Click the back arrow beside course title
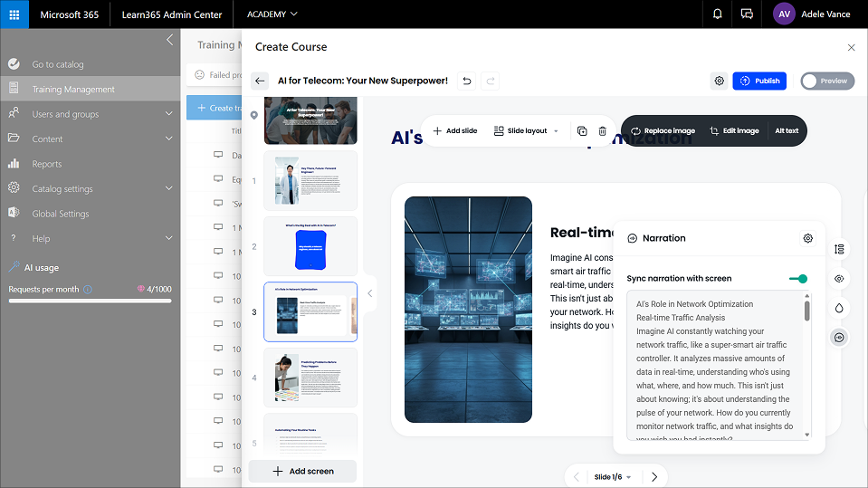The image size is (868, 488). point(260,81)
